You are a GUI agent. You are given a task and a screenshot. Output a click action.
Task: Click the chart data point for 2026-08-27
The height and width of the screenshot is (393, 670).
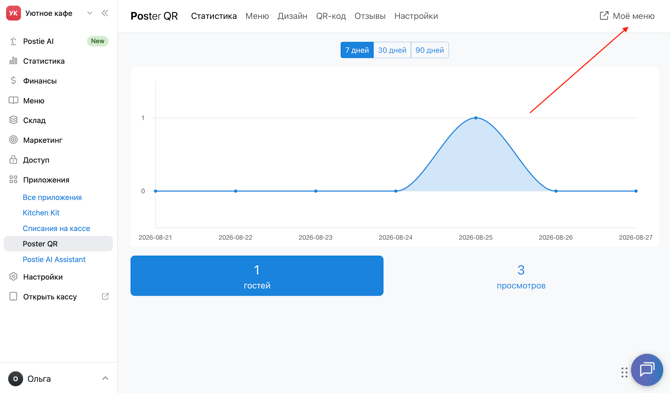tap(636, 191)
